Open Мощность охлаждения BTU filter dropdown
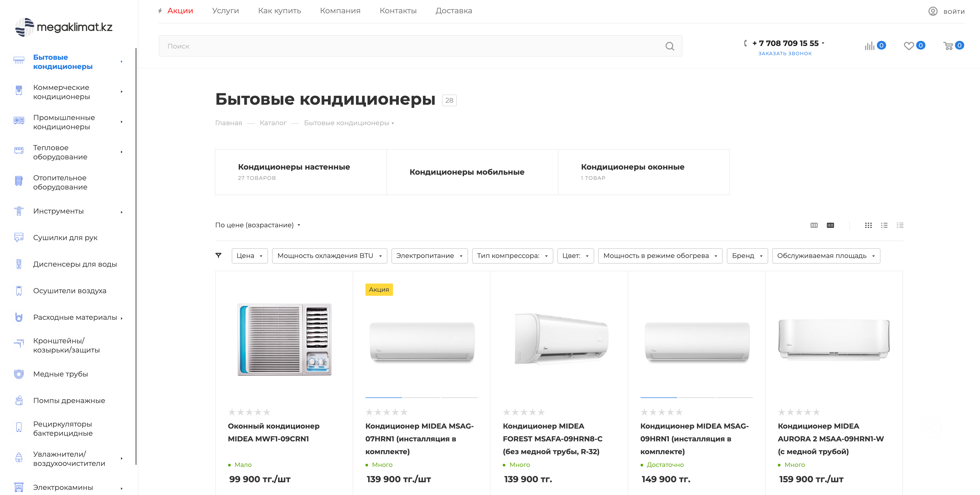 [x=329, y=256]
